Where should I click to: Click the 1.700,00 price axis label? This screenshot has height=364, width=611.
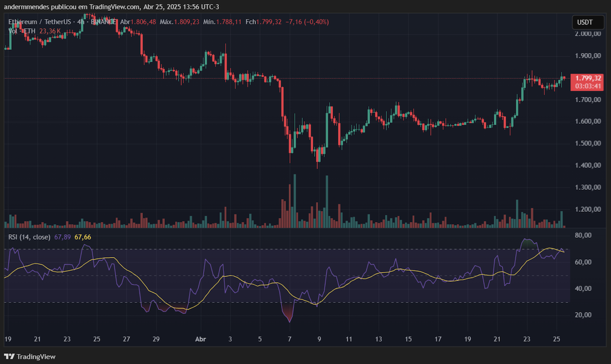click(588, 100)
